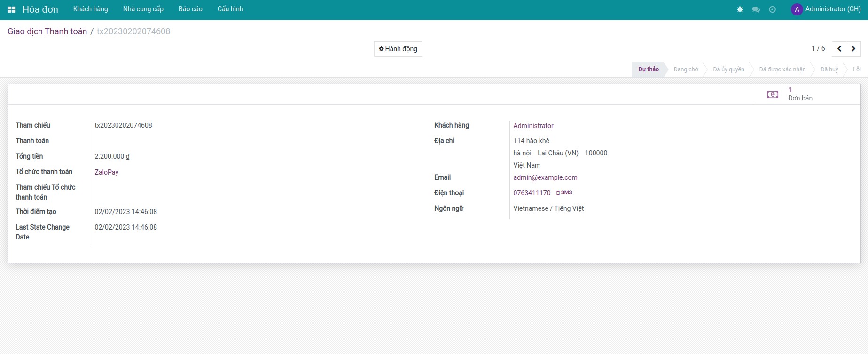This screenshot has height=354, width=868.
Task: Open the Khách hàng menu
Action: point(91,9)
